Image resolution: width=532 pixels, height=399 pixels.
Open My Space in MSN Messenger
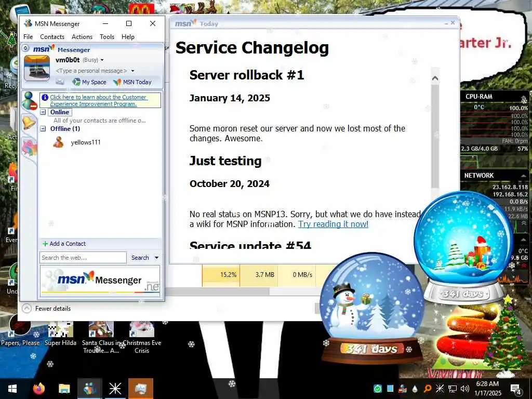[89, 82]
